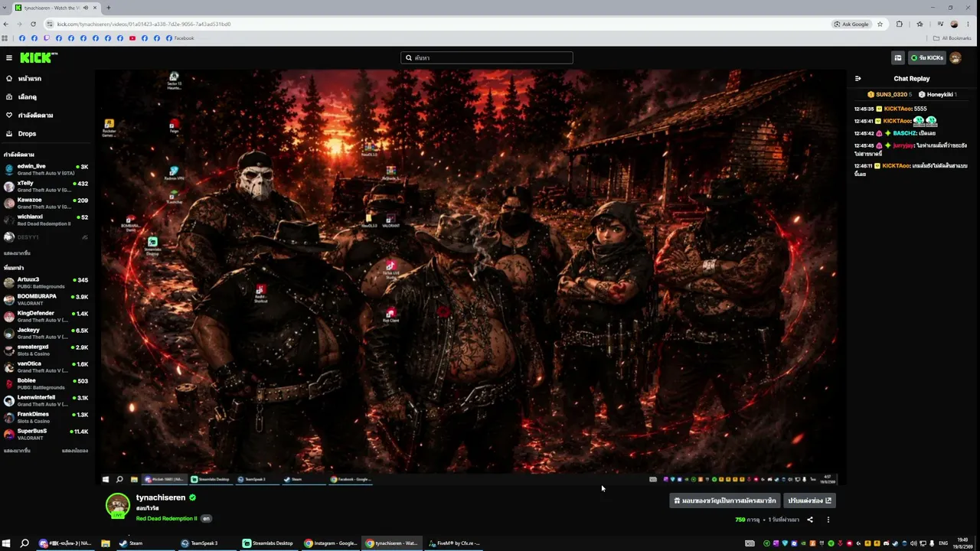Open the customize channel (ปรับแต่งช่อง) button

(809, 500)
